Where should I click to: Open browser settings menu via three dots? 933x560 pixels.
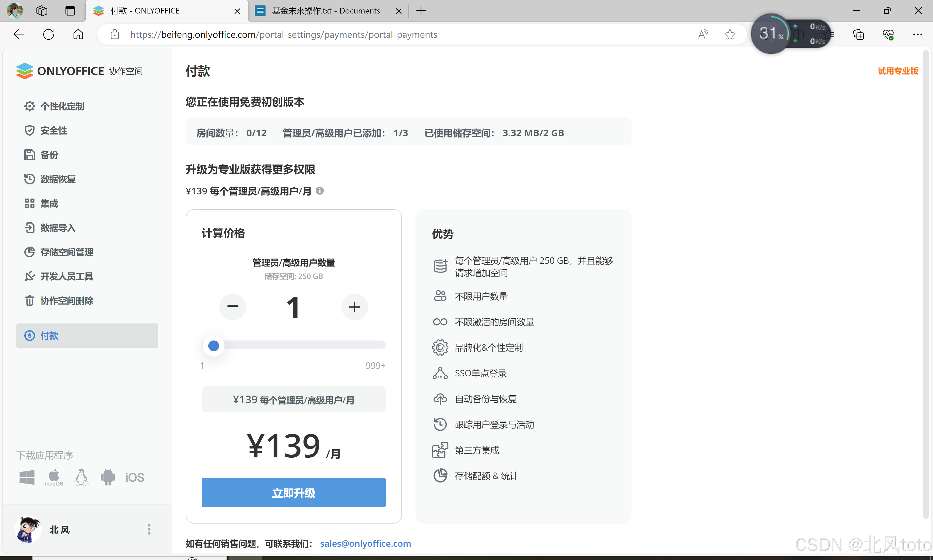918,34
